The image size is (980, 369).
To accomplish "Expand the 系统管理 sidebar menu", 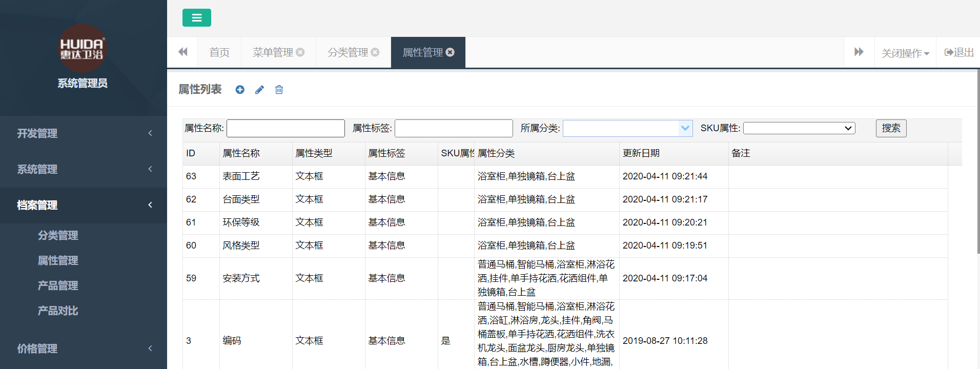I will point(84,169).
